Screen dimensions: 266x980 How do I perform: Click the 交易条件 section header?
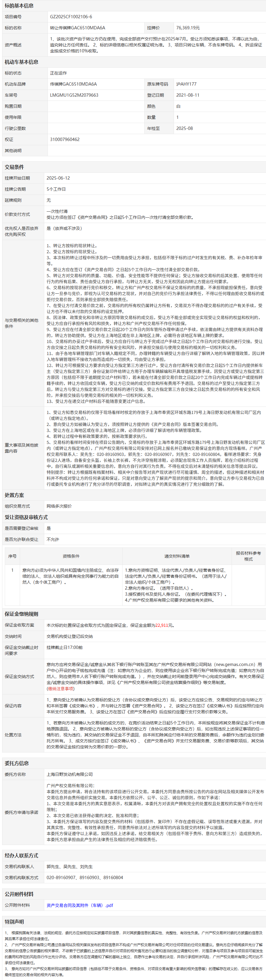click(x=14, y=167)
